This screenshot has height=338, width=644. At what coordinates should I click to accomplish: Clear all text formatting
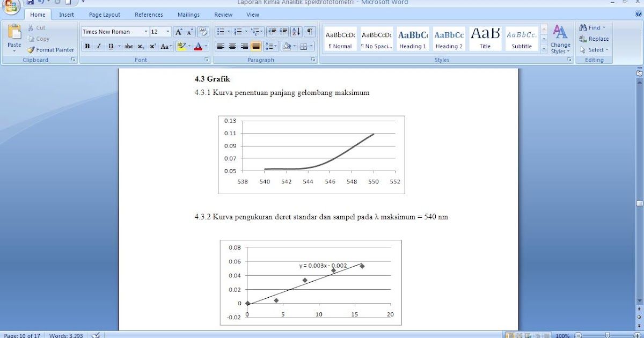coord(203,32)
